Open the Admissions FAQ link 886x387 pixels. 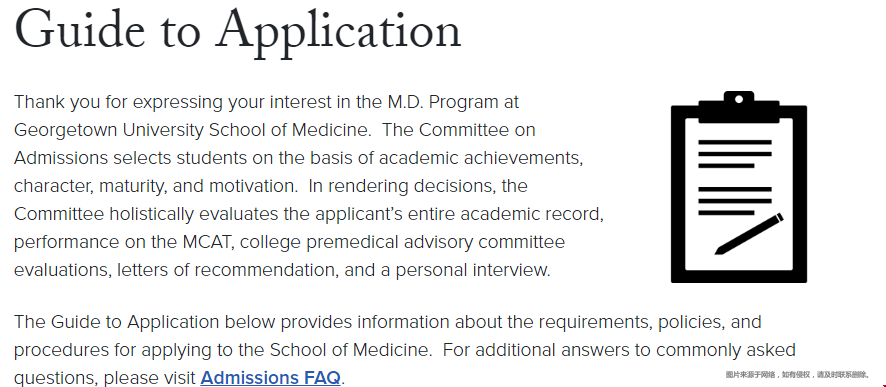click(x=271, y=377)
